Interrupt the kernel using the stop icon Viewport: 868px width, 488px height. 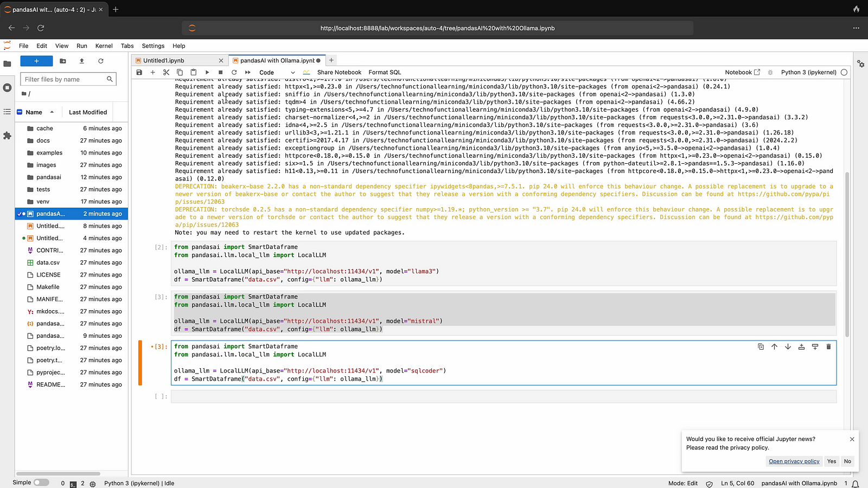click(221, 72)
